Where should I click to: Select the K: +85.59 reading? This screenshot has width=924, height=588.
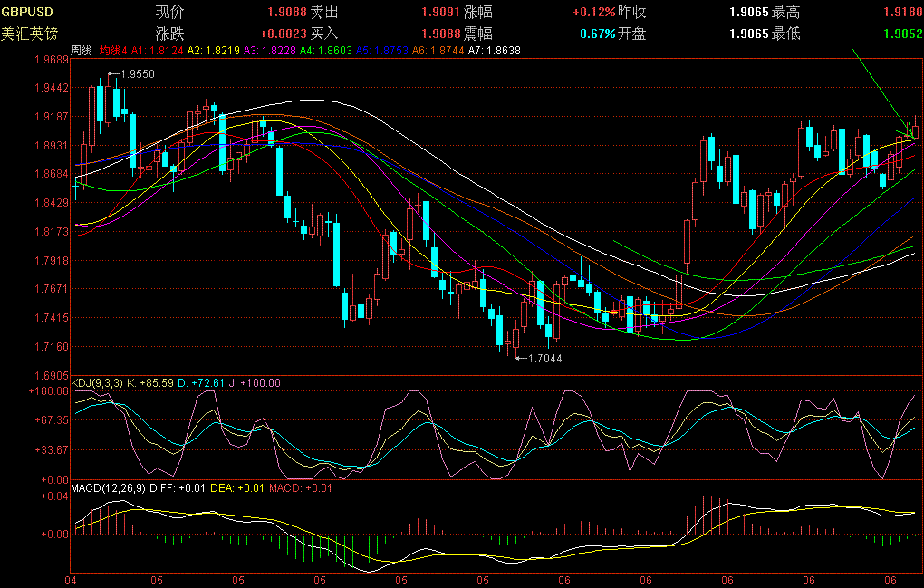click(150, 383)
